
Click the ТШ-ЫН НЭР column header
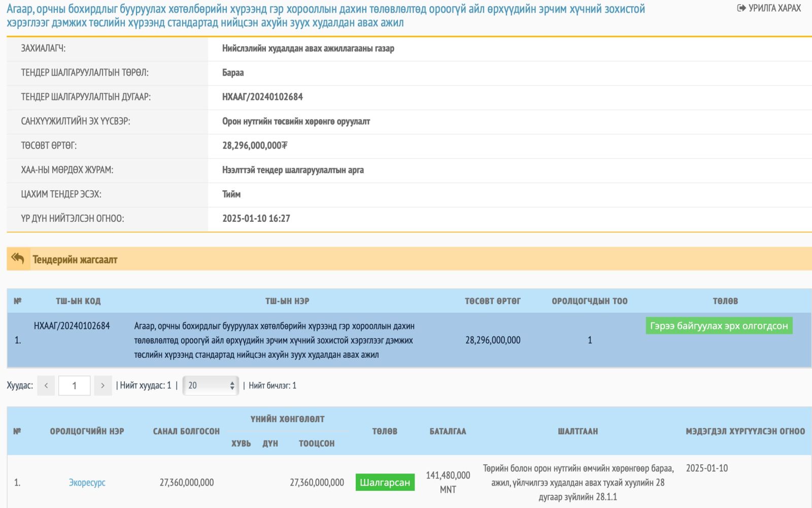click(287, 301)
